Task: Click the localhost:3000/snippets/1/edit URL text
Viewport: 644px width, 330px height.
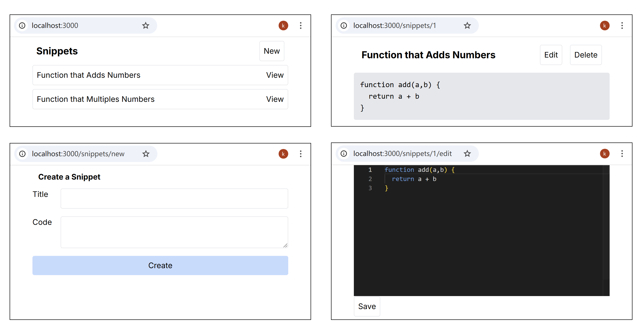Action: [x=402, y=154]
